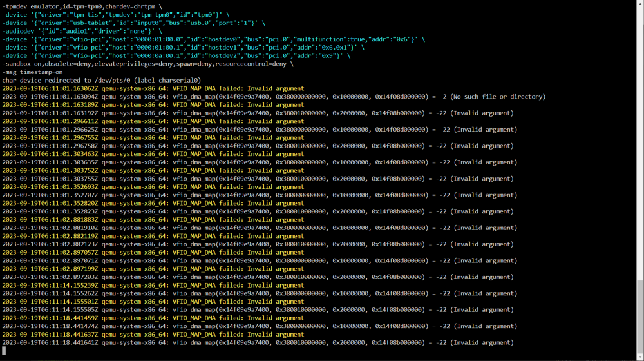Viewport: 644px width, 361px height.
Task: Click the 'char device redirected to /dev/pts/0' line
Action: pyautogui.click(x=102, y=81)
